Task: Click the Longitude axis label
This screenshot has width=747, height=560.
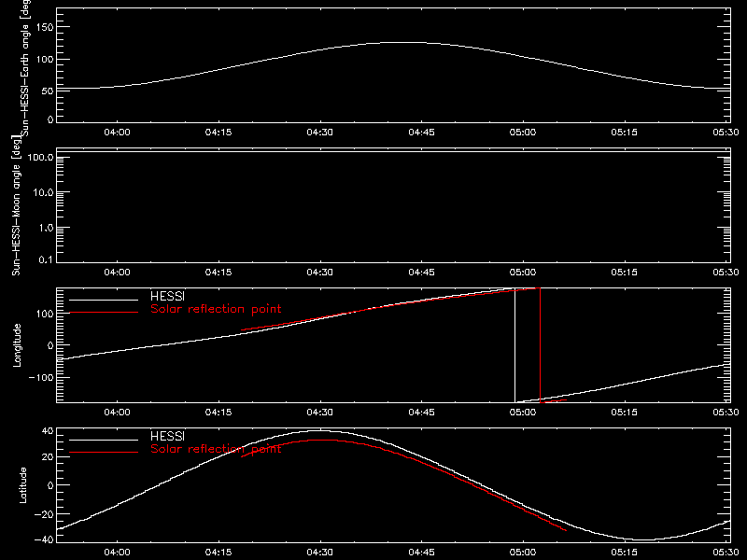Action: [x=17, y=345]
